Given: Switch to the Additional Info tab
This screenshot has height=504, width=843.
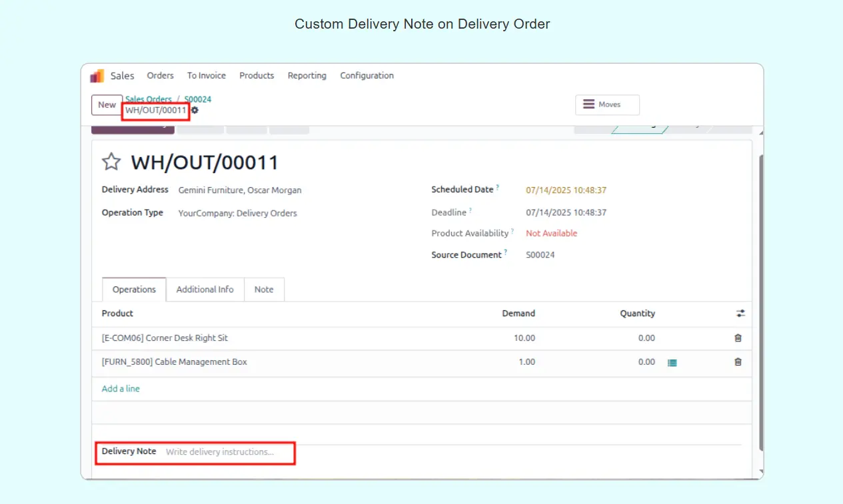Looking at the screenshot, I should [205, 290].
